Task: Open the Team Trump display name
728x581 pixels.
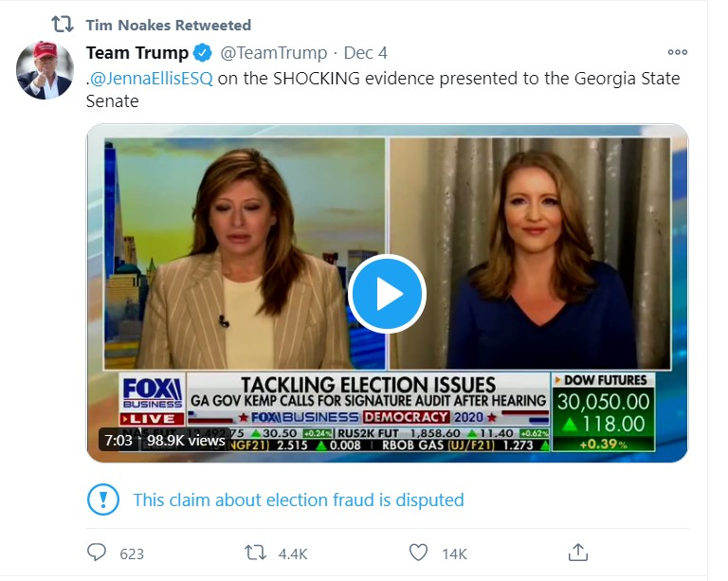Action: click(x=137, y=53)
